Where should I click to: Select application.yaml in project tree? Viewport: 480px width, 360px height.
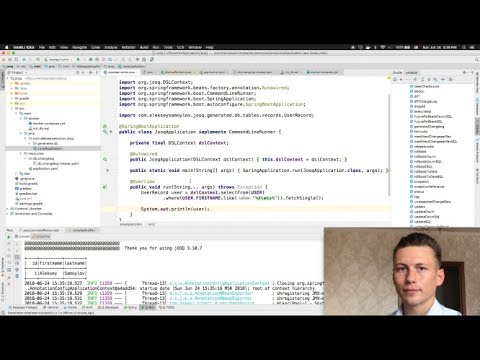pyautogui.click(x=43, y=169)
